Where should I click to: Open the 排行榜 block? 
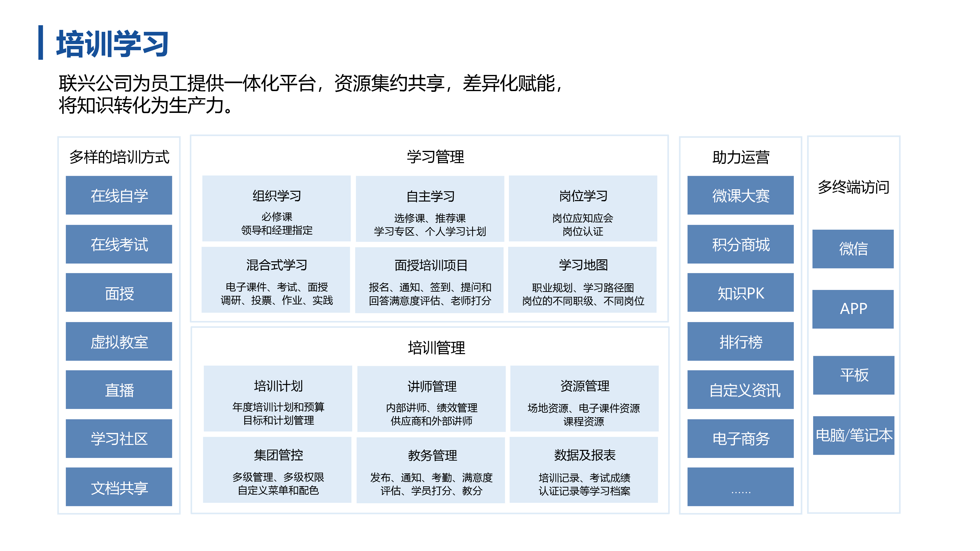[740, 341]
